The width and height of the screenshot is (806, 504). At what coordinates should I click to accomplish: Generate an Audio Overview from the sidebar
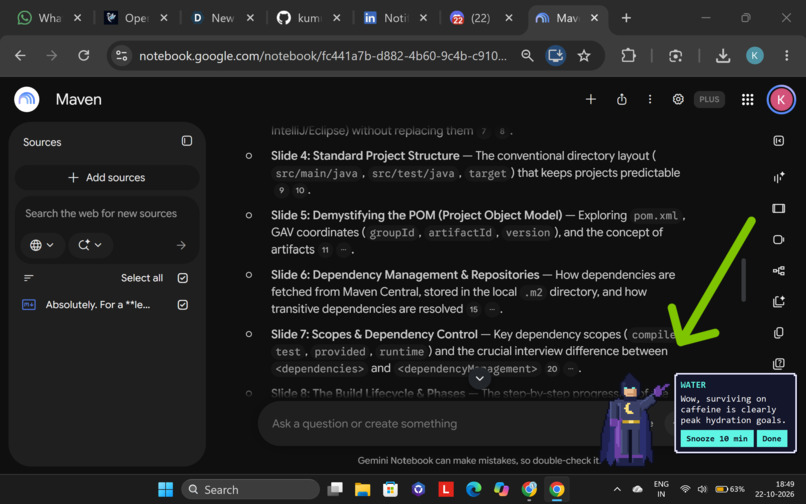[x=778, y=177]
